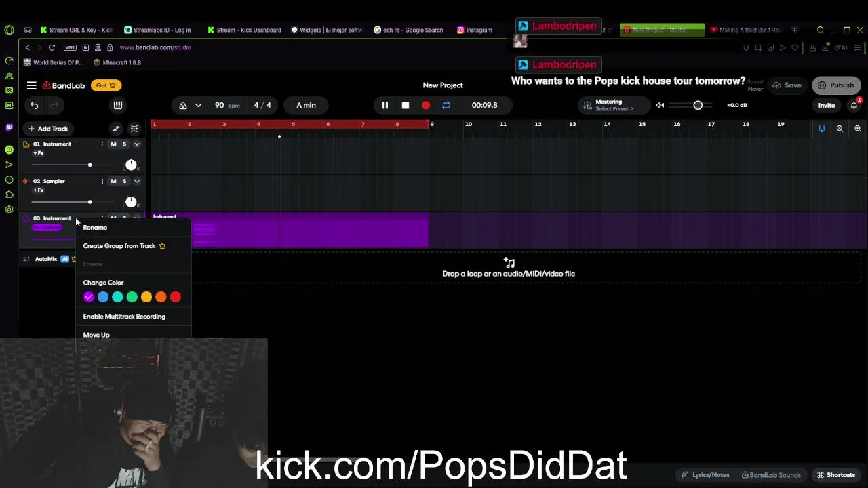The height and width of the screenshot is (488, 868).
Task: Solo track 02 Sampler
Action: click(124, 181)
